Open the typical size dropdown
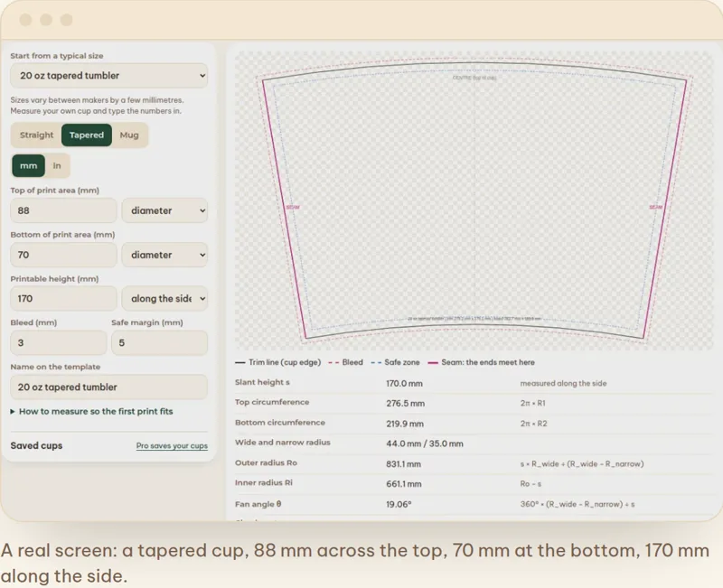Screen dimensions: 723x588 click(108, 76)
